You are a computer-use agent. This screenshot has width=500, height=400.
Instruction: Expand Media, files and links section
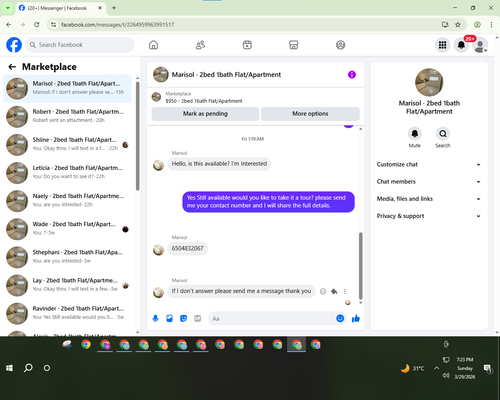coord(429,199)
